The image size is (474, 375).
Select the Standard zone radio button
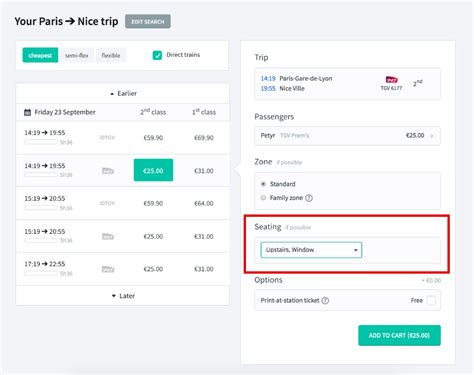[263, 184]
